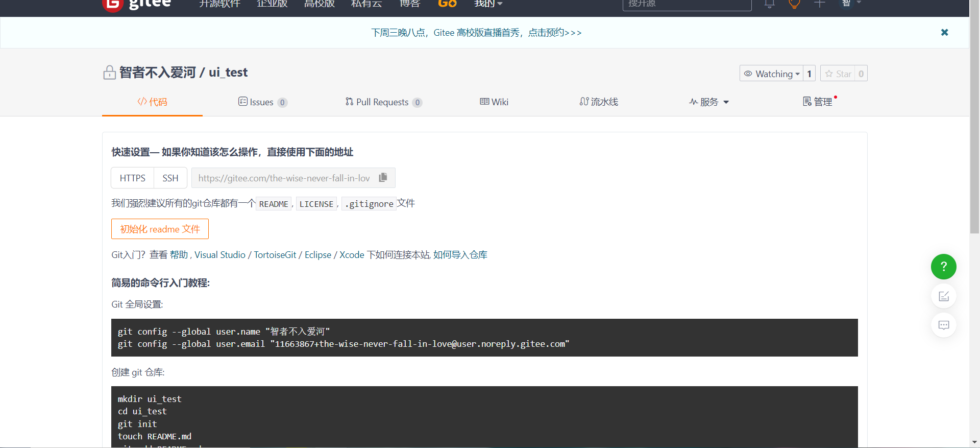
Task: Click the private repository lock icon
Action: pos(109,73)
